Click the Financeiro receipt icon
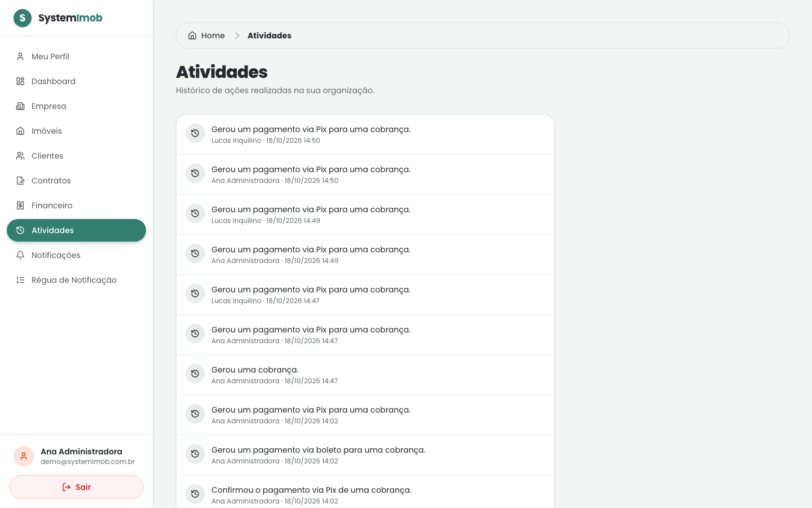Viewport: 812px width, 508px height. click(20, 205)
